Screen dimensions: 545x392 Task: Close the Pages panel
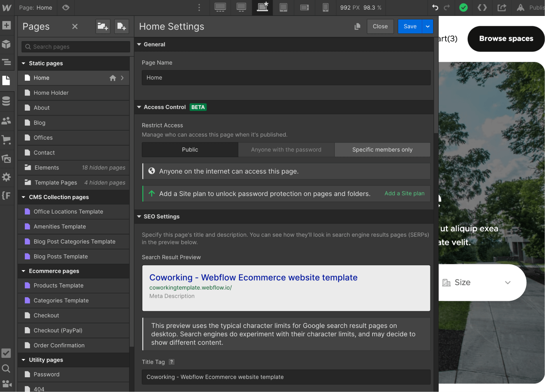coord(75,26)
